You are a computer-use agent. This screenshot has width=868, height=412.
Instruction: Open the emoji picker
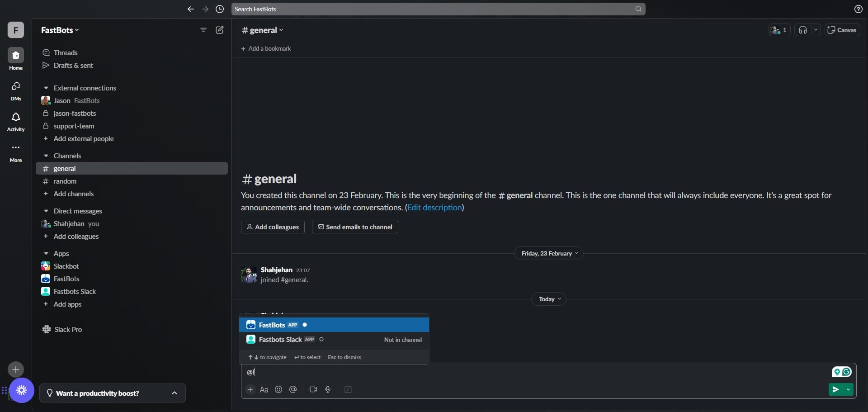coord(278,389)
